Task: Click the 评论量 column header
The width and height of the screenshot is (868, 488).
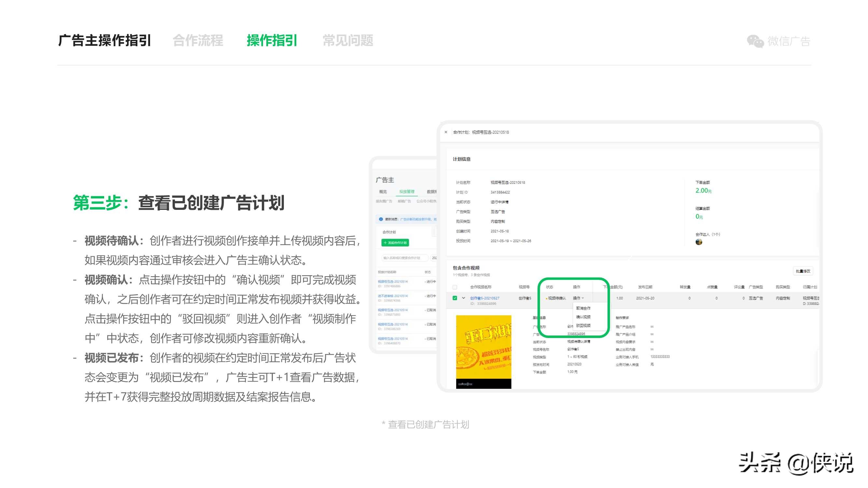Action: [739, 287]
